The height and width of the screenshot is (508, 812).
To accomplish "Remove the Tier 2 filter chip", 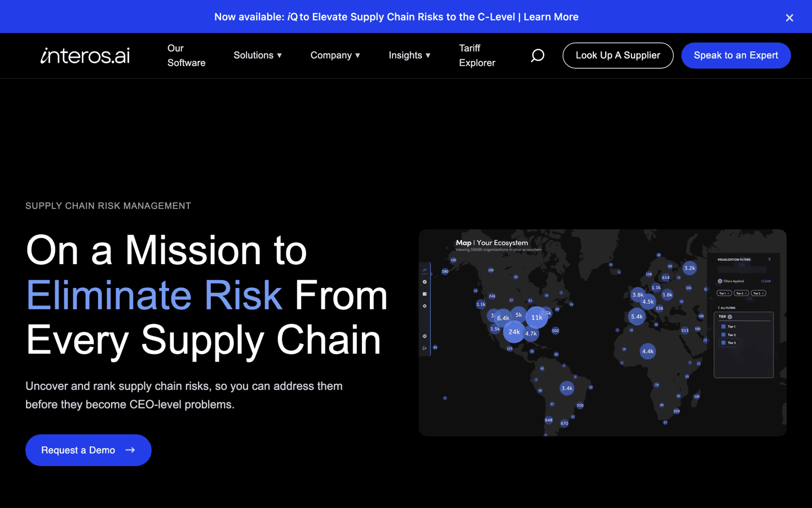I will [745, 294].
